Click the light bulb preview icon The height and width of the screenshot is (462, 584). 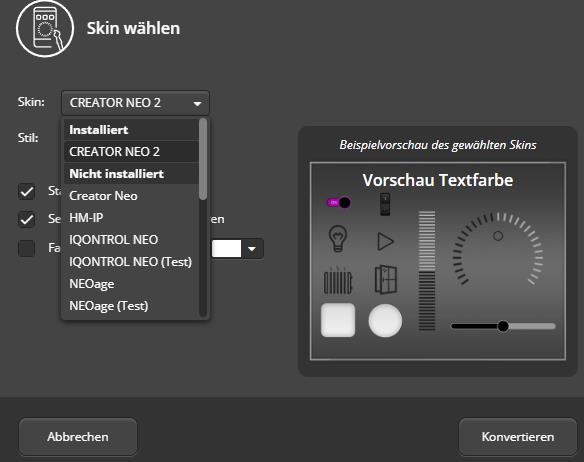[x=338, y=239]
